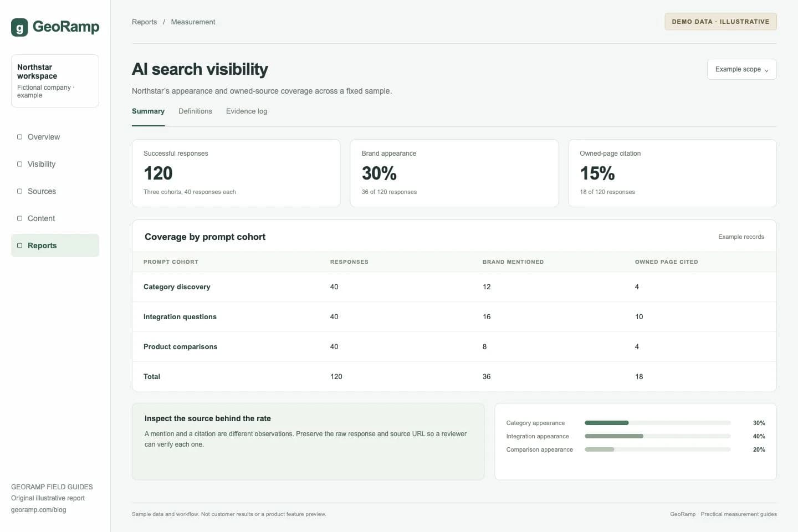Switch to the Summary tab
The height and width of the screenshot is (532, 798).
148,111
